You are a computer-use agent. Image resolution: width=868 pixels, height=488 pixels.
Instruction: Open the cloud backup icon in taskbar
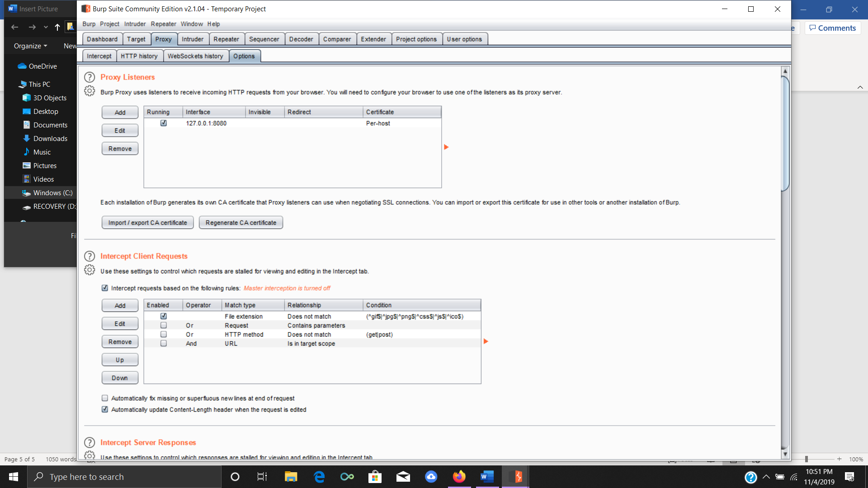431,477
